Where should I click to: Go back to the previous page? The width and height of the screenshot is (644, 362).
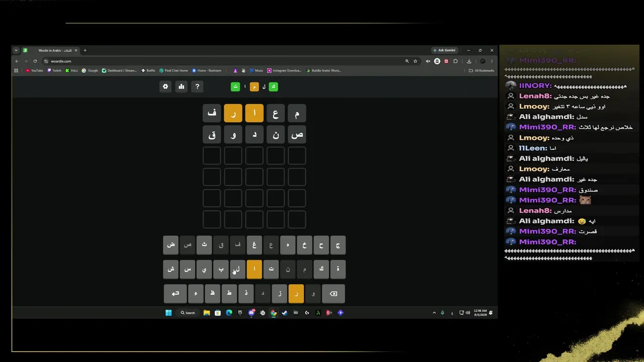click(x=17, y=61)
